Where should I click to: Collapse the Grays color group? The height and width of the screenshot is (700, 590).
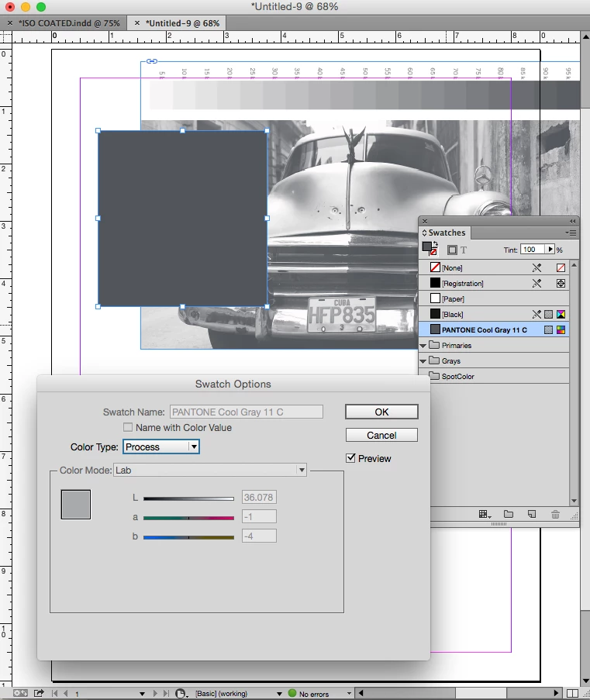(x=423, y=361)
